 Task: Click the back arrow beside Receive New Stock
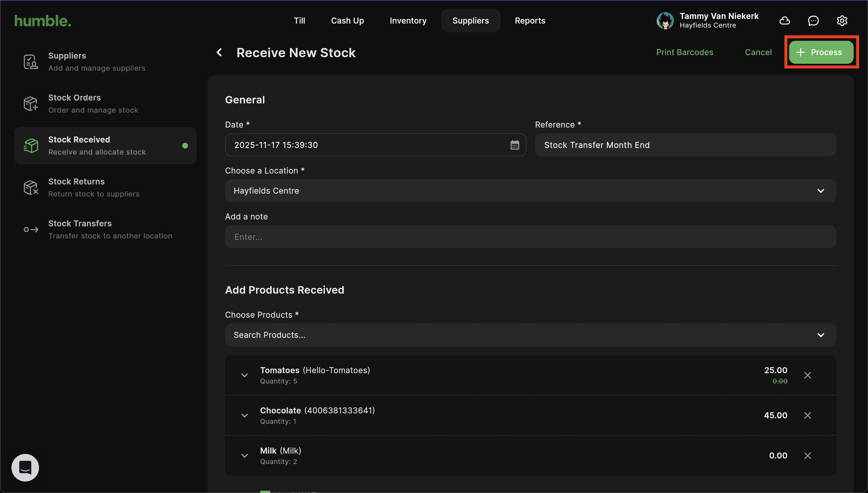click(219, 53)
